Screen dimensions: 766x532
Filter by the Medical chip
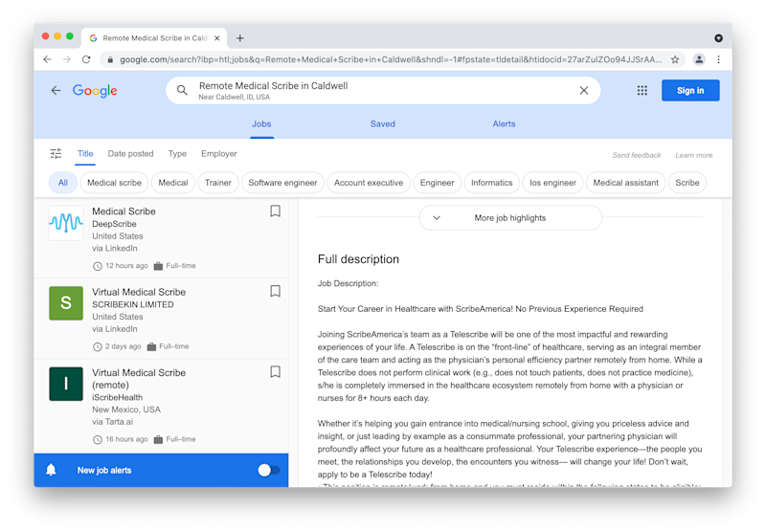173,183
